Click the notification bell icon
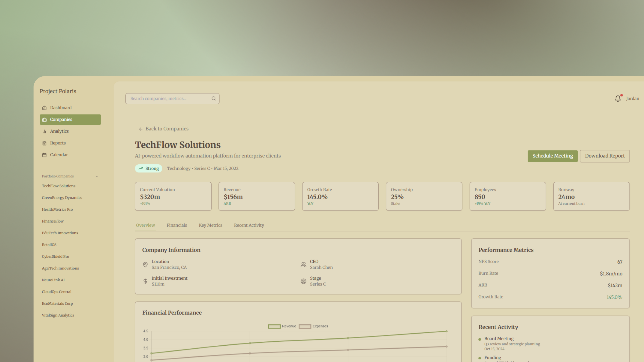 tap(618, 98)
